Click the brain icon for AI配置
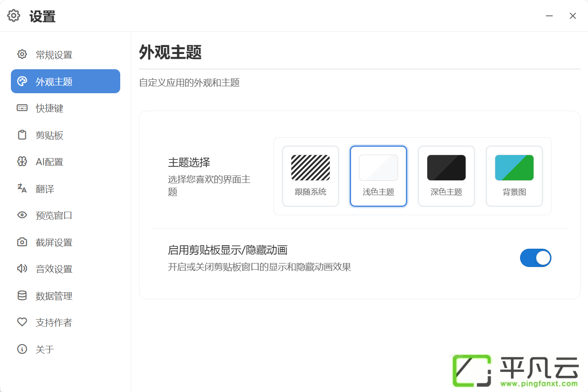 (22, 162)
